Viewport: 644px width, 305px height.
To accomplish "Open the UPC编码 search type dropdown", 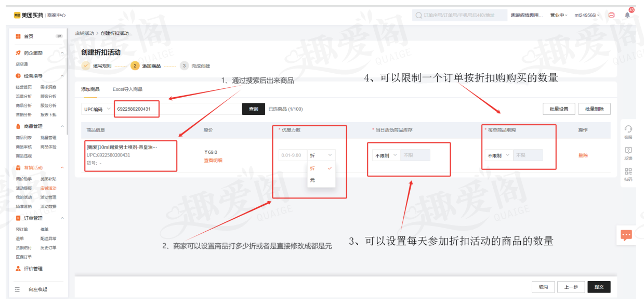I will pos(97,109).
